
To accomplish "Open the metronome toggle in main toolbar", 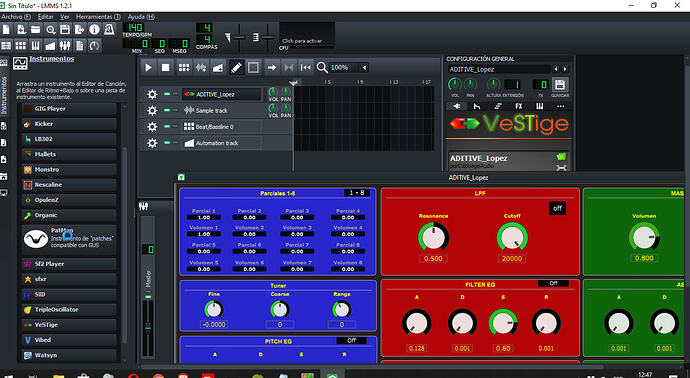I will click(109, 29).
